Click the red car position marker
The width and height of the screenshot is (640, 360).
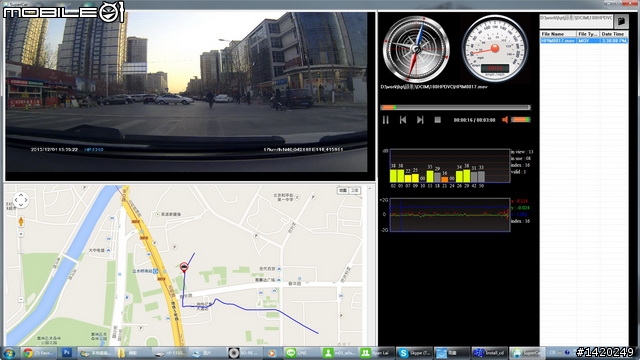point(184,267)
